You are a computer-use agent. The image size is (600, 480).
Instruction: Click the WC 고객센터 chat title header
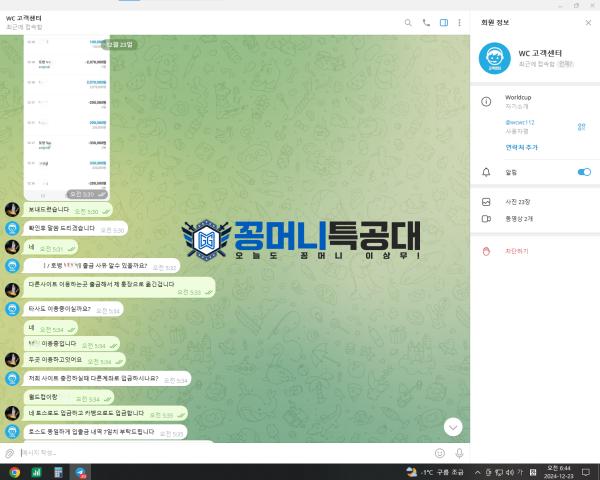pos(24,18)
